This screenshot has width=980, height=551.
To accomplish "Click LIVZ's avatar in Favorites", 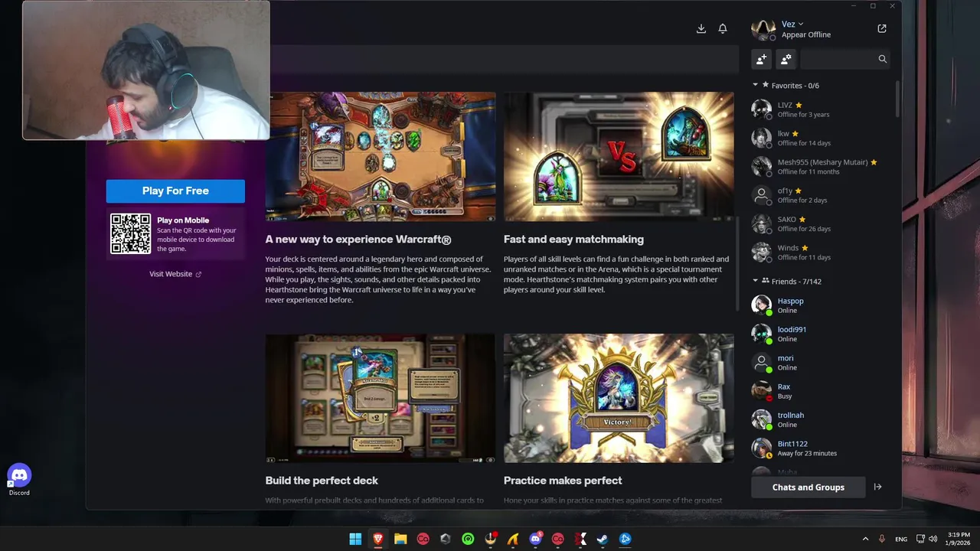I will (761, 109).
